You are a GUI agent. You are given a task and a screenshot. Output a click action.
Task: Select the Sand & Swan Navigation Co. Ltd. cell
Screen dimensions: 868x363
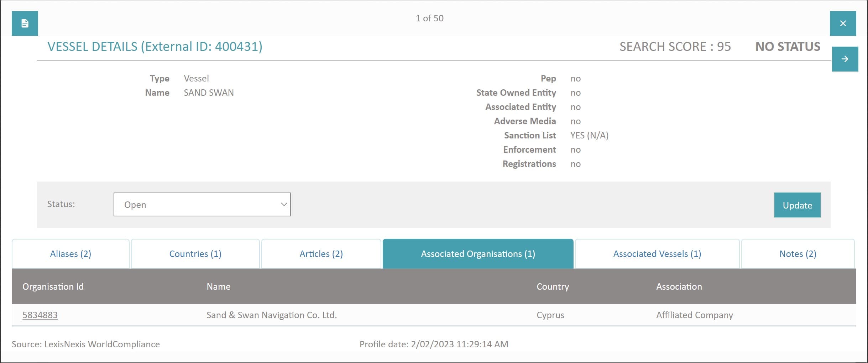tap(272, 315)
